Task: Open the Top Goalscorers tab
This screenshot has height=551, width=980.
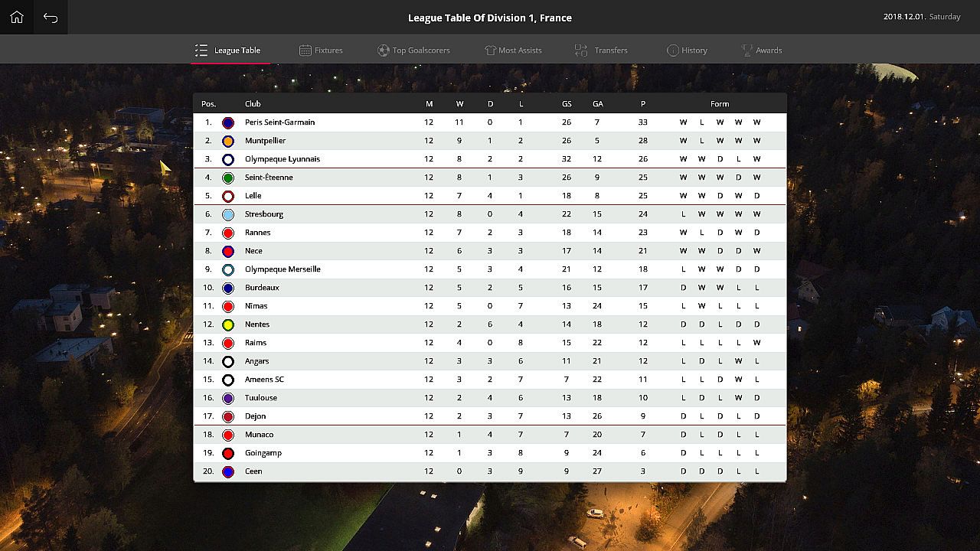Action: 413,51
